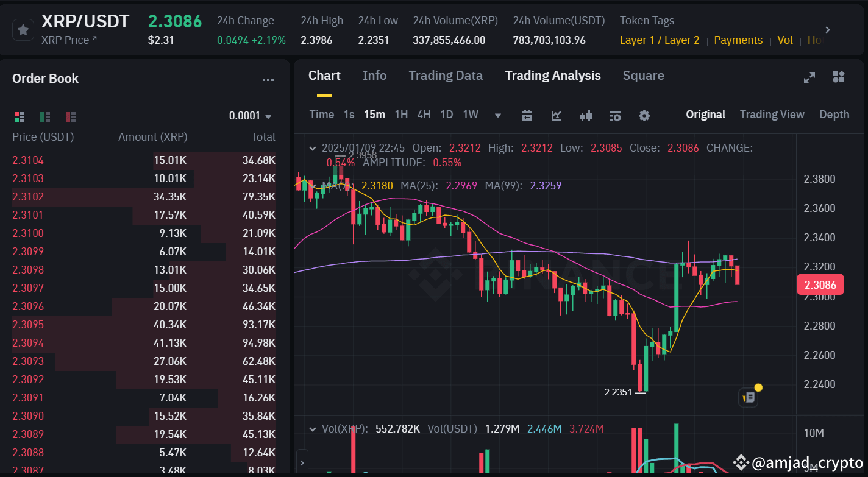Click the news notes icon with yellow dot
Screen dimensions: 868x477
click(x=749, y=397)
